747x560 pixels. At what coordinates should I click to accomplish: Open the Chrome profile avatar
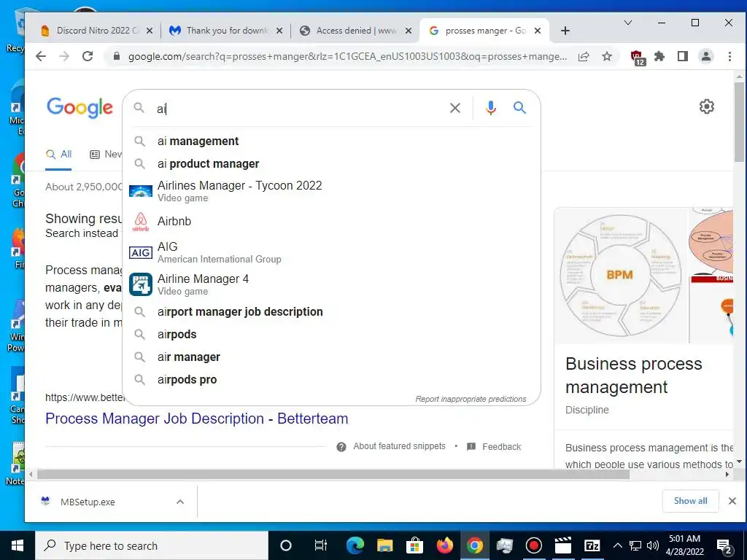706,56
